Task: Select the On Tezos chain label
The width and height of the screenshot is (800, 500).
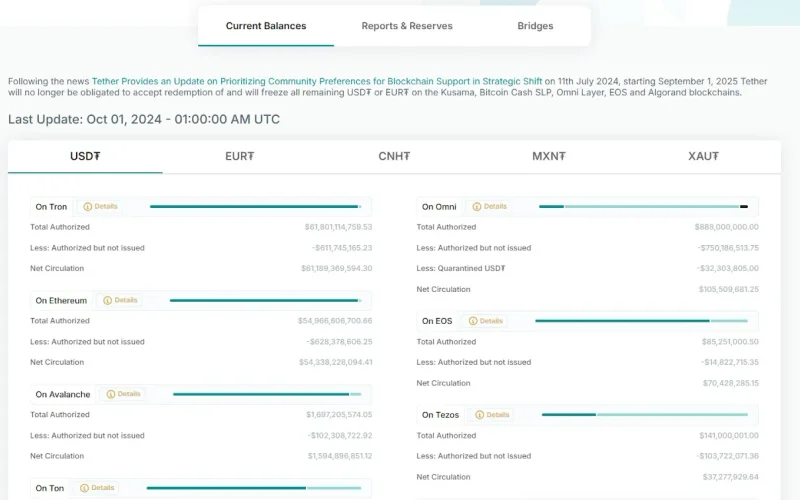Action: pos(440,415)
